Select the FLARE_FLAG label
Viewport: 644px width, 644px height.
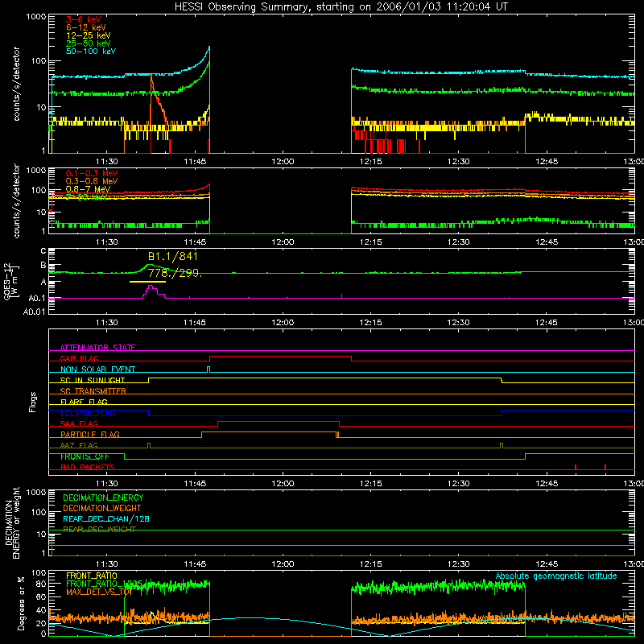tap(84, 402)
